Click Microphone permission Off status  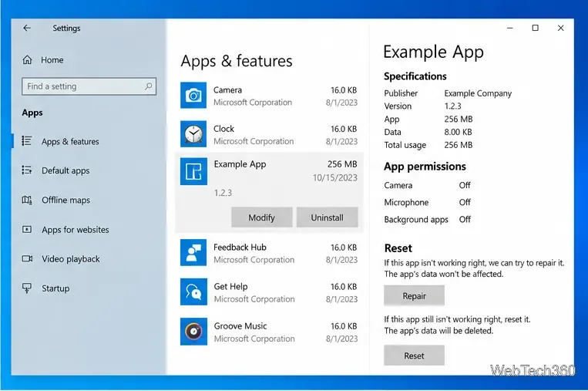click(465, 202)
